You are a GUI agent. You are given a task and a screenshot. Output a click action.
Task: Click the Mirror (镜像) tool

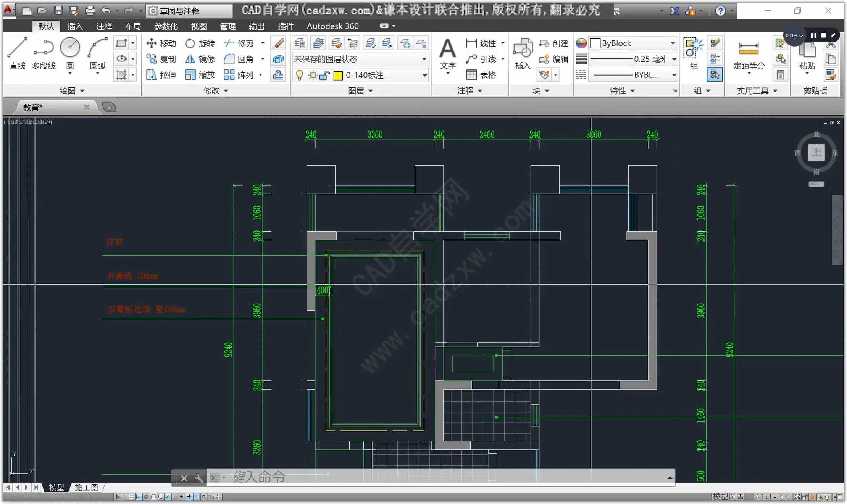click(x=200, y=59)
